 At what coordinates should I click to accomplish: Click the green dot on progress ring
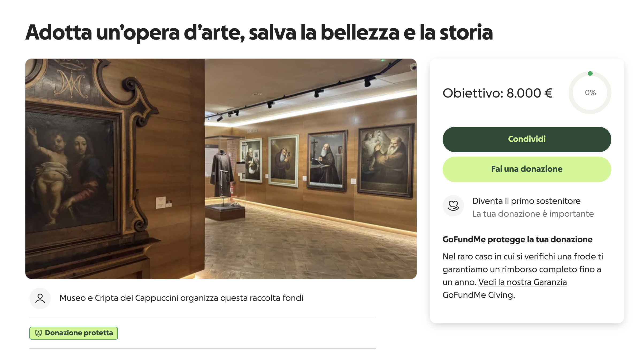(590, 73)
